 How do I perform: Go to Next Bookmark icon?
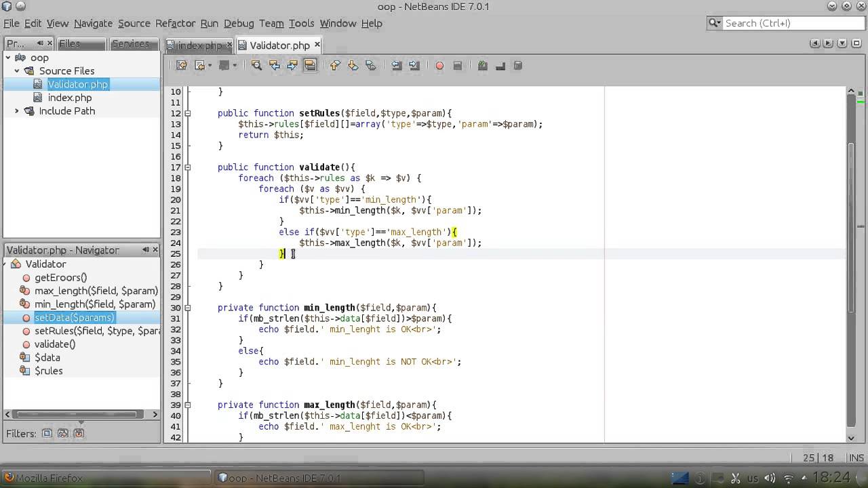pyautogui.click(x=353, y=66)
